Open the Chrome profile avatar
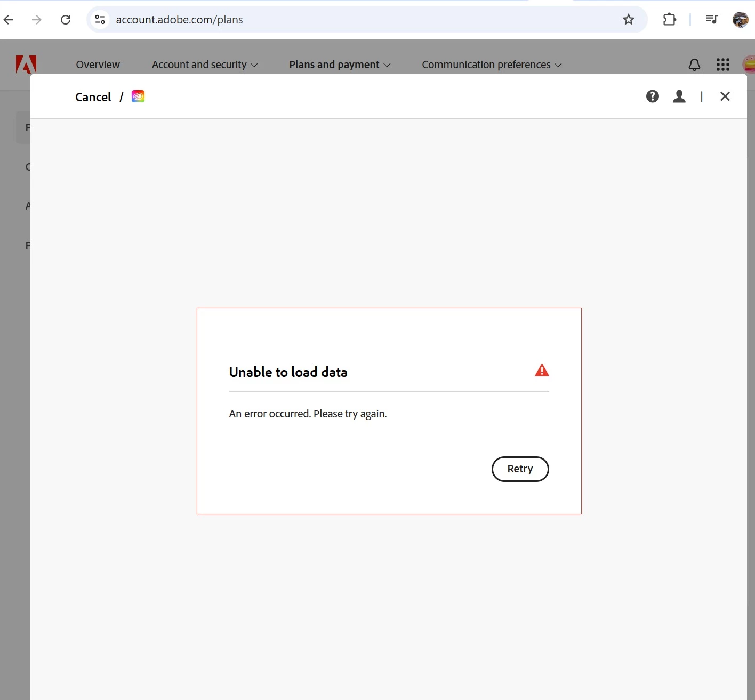The image size is (755, 700). [741, 20]
